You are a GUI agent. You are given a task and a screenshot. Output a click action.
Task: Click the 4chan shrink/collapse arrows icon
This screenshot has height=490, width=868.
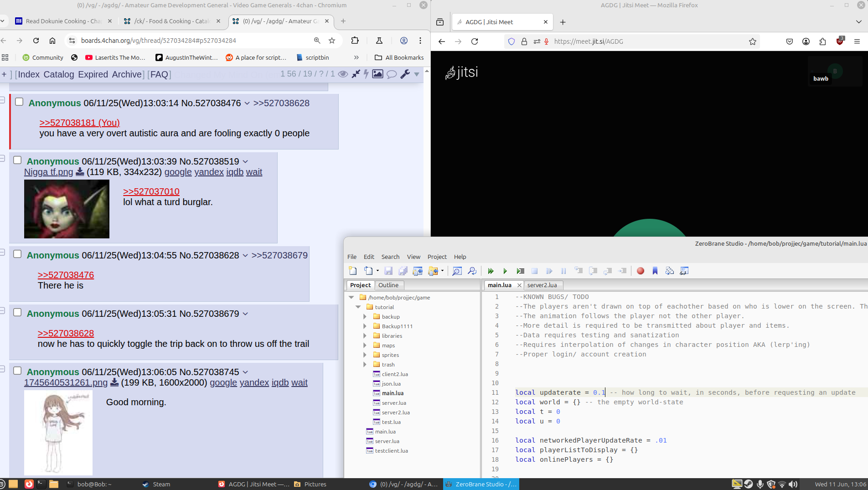pos(356,74)
